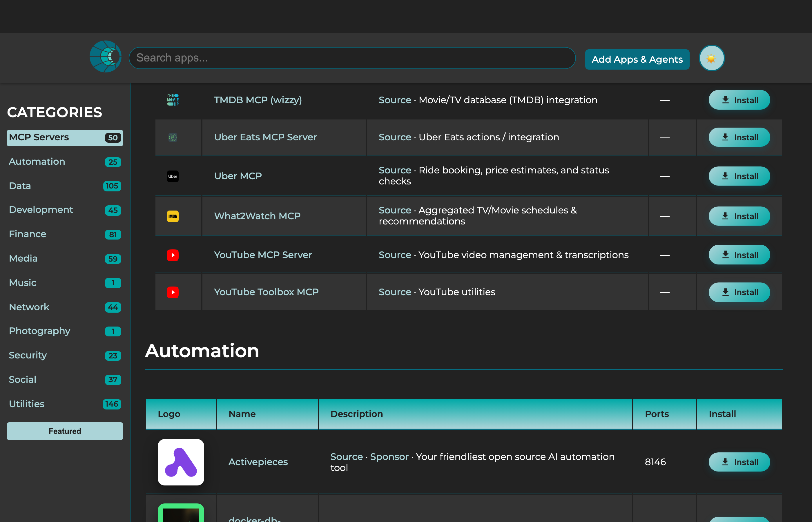Open What2Watch MCP name link
The width and height of the screenshot is (812, 522).
pyautogui.click(x=257, y=216)
